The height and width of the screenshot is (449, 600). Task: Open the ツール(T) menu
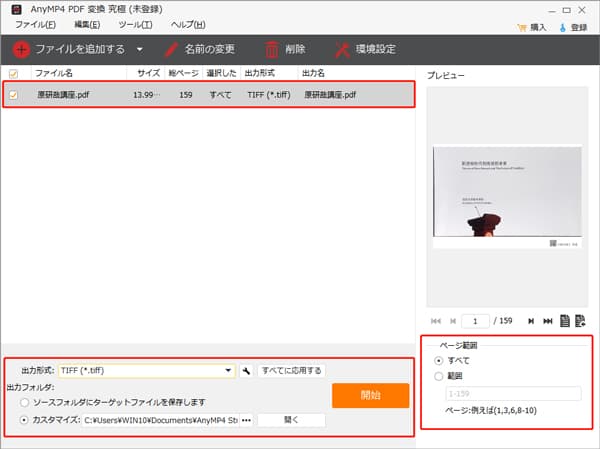(135, 25)
